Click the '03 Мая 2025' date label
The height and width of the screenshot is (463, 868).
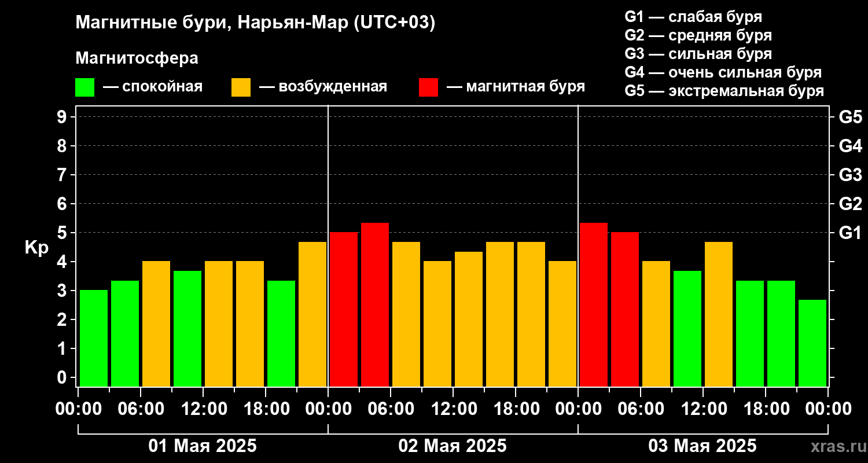[x=703, y=446]
